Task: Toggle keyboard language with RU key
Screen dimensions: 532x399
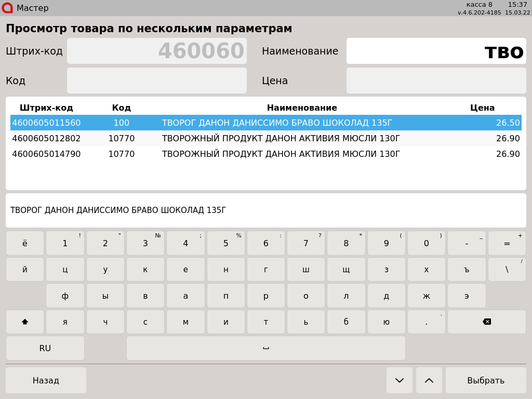Action: click(x=45, y=348)
